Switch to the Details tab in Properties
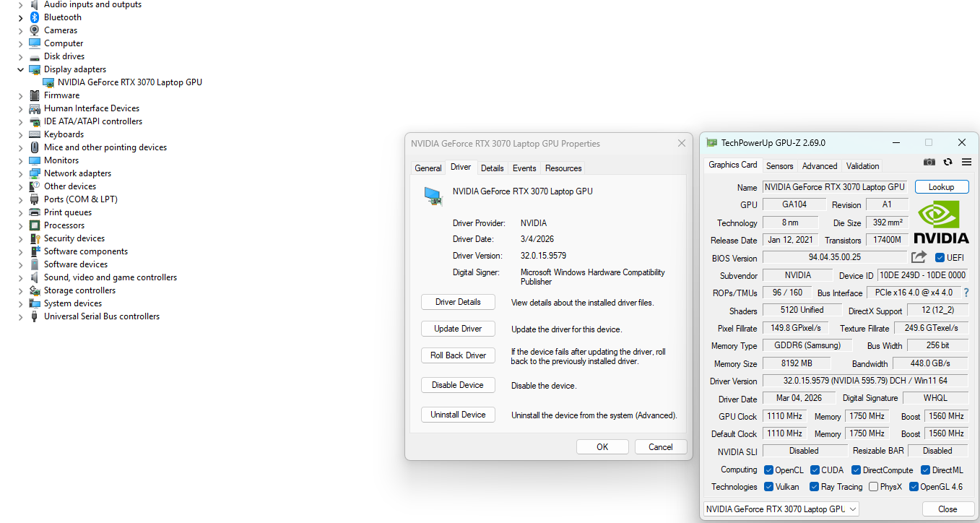 pyautogui.click(x=492, y=168)
